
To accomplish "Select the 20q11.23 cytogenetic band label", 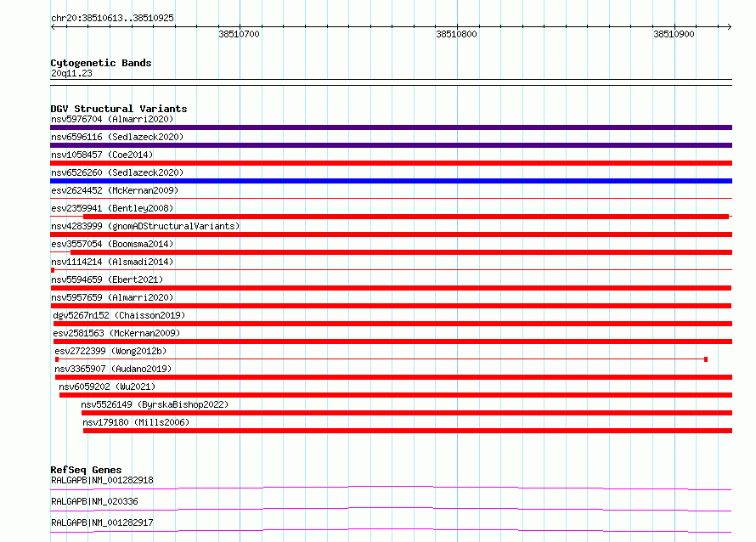I will click(x=71, y=73).
